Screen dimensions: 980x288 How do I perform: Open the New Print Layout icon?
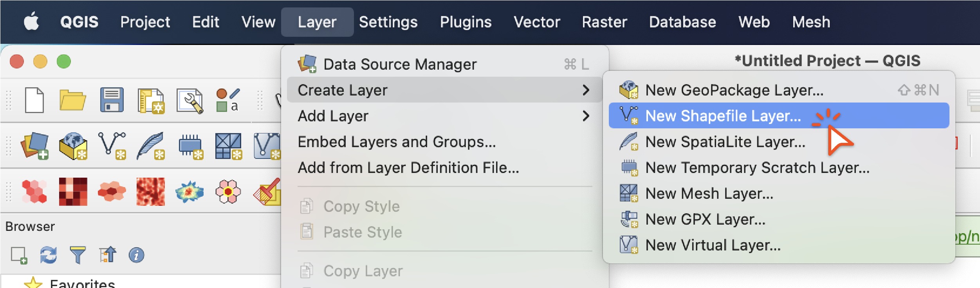click(151, 101)
